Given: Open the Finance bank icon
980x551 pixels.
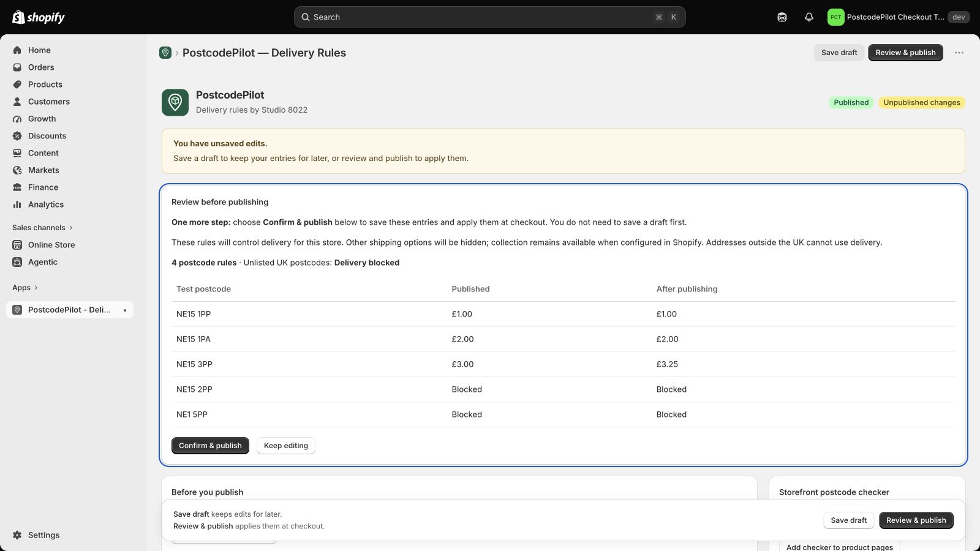Looking at the screenshot, I should (17, 187).
